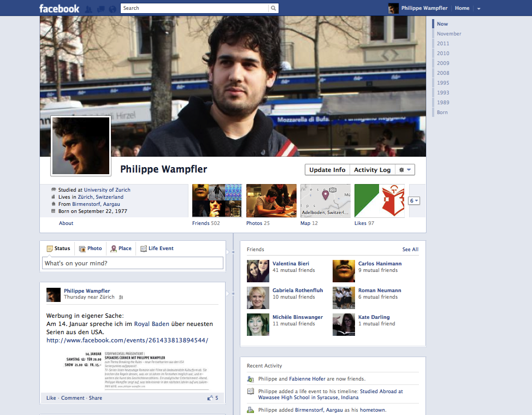Click the friend requests icon in top bar
This screenshot has height=415, width=532.
point(88,9)
